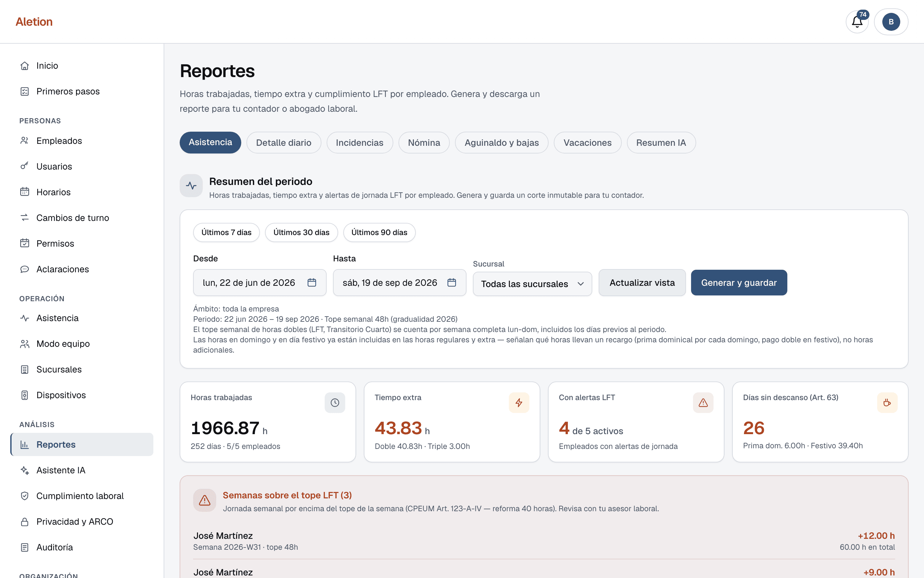Switch to the Detalle diario tab
This screenshot has width=924, height=578.
coord(284,143)
